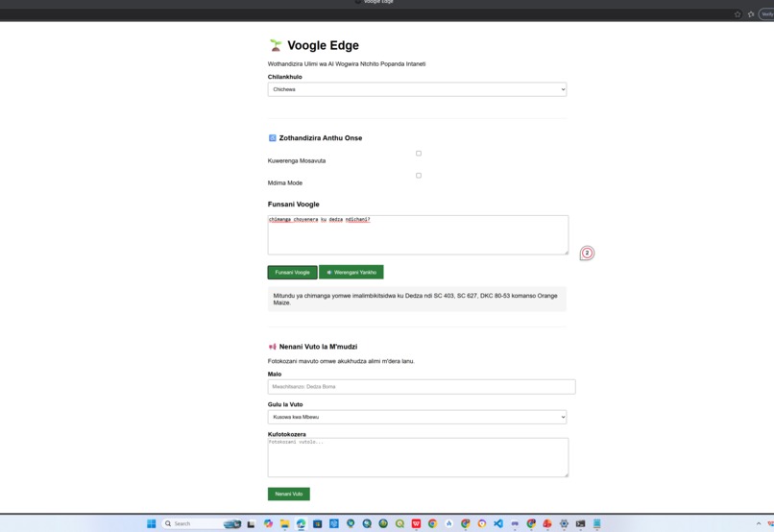This screenshot has width=774, height=532.
Task: Click the Funsani Voogle submit button
Action: pos(292,272)
